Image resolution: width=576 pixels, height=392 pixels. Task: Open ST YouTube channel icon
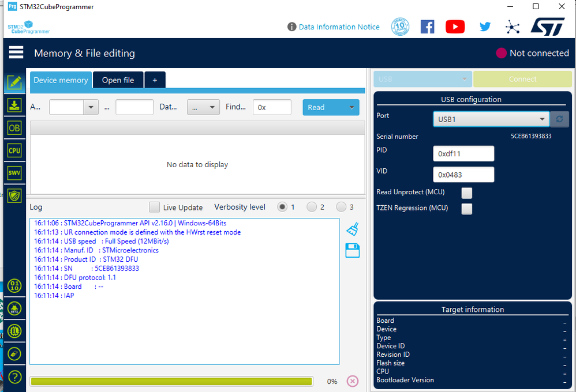click(455, 27)
